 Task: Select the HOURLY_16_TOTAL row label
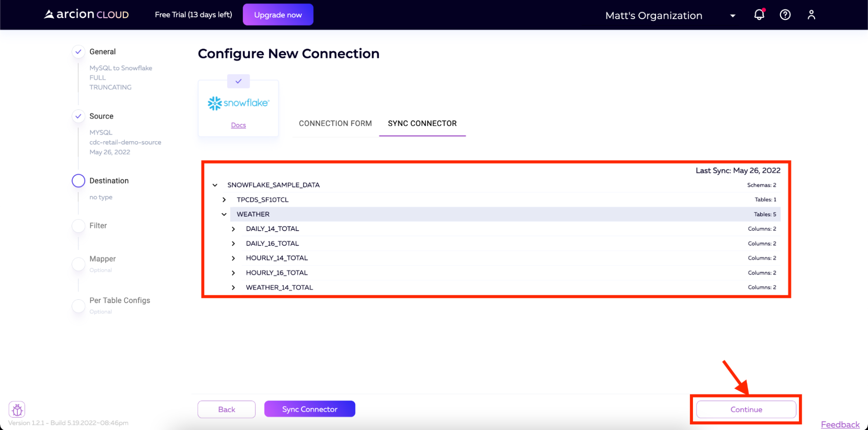point(277,273)
